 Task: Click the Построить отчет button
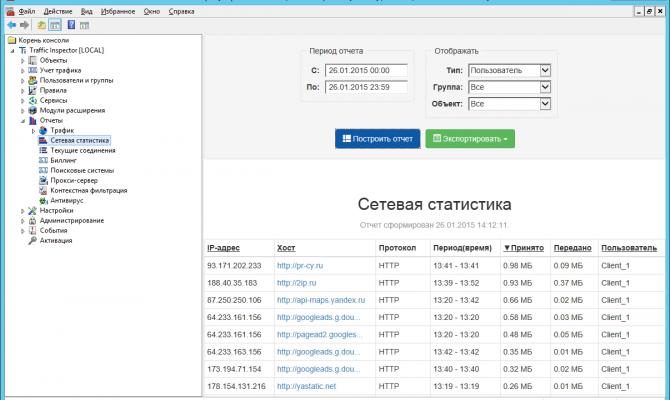click(x=378, y=138)
